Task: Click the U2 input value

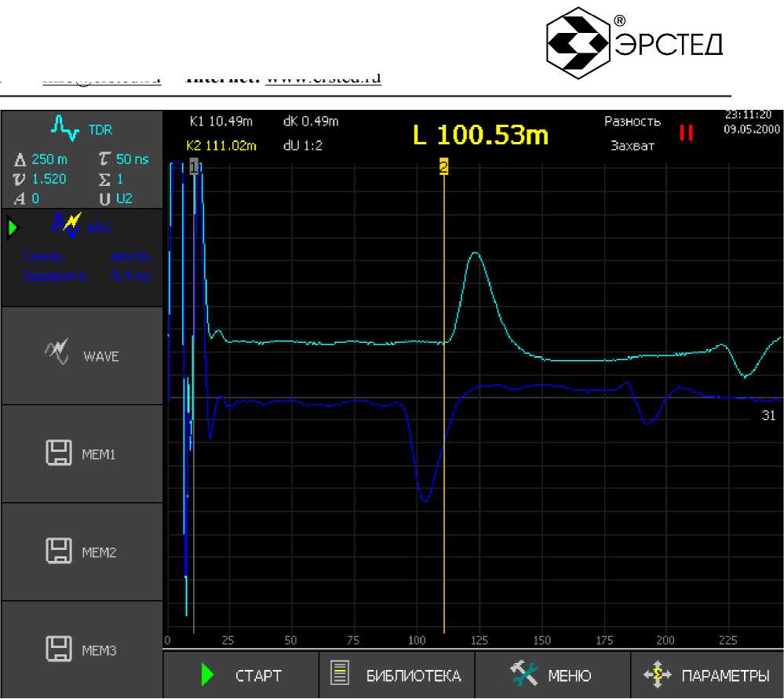Action: pos(124,198)
